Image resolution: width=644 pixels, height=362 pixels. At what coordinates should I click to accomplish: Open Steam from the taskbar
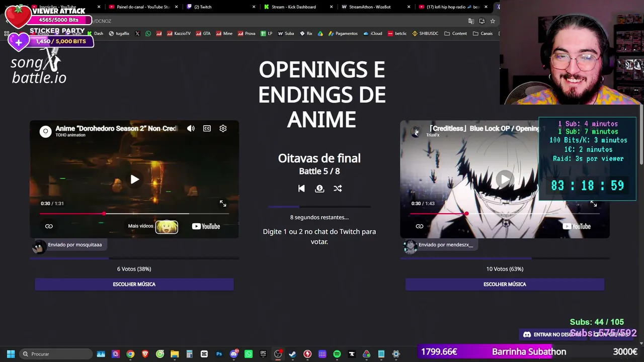tap(292, 354)
